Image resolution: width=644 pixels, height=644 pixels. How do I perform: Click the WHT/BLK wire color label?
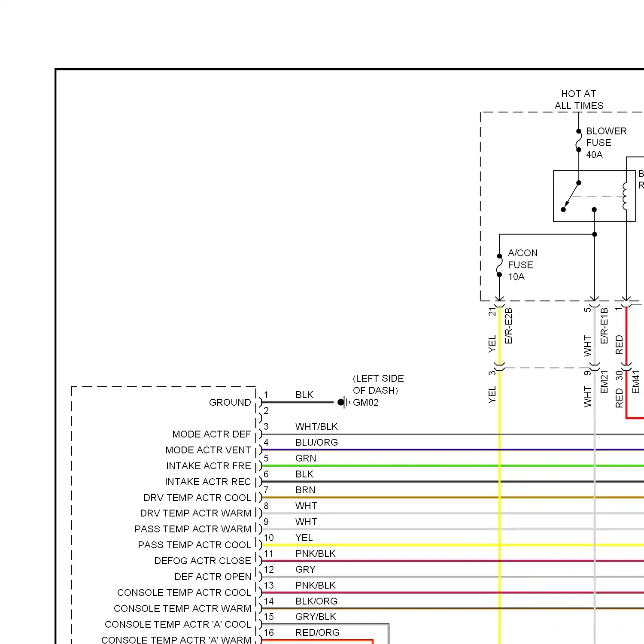pos(316,426)
